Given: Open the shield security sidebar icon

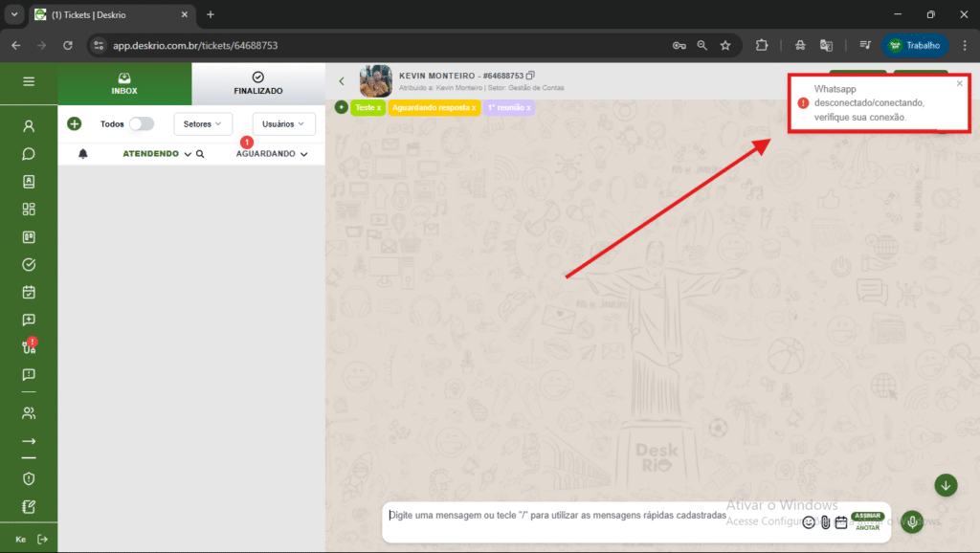Looking at the screenshot, I should click(x=29, y=478).
